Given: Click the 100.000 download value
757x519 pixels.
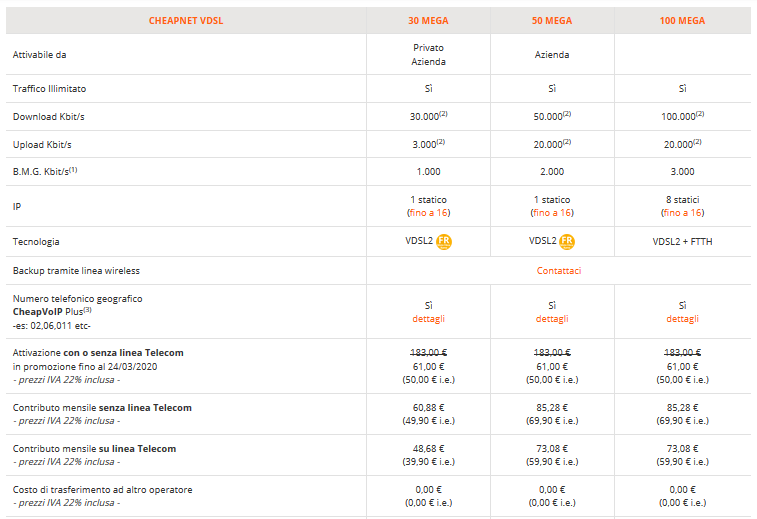Looking at the screenshot, I should [682, 116].
